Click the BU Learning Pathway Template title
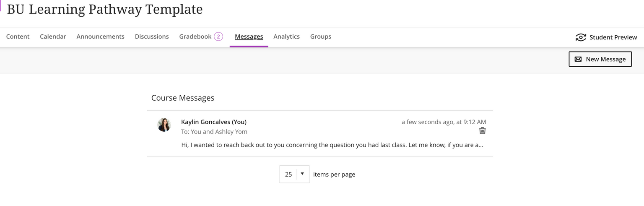644x206 pixels. point(105,9)
